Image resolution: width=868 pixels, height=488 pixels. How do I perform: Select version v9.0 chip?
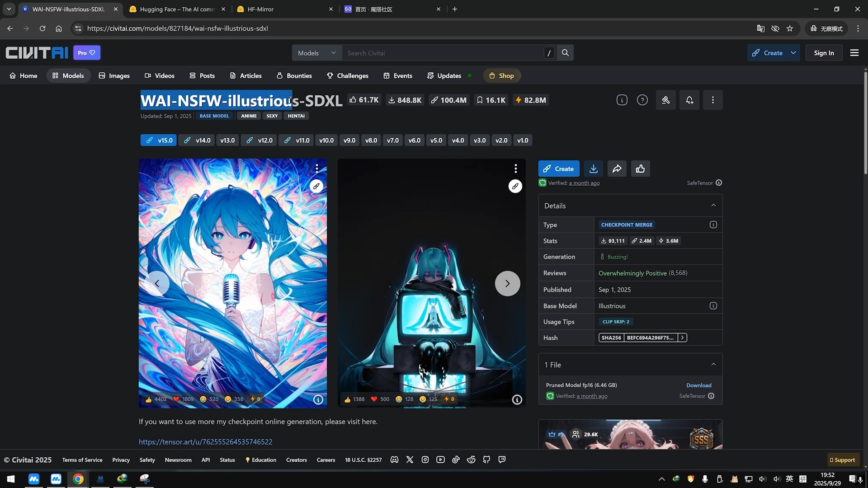tap(349, 141)
